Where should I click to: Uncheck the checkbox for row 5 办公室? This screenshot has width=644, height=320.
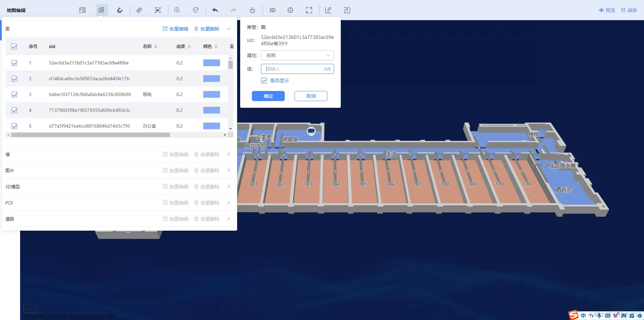pos(14,126)
